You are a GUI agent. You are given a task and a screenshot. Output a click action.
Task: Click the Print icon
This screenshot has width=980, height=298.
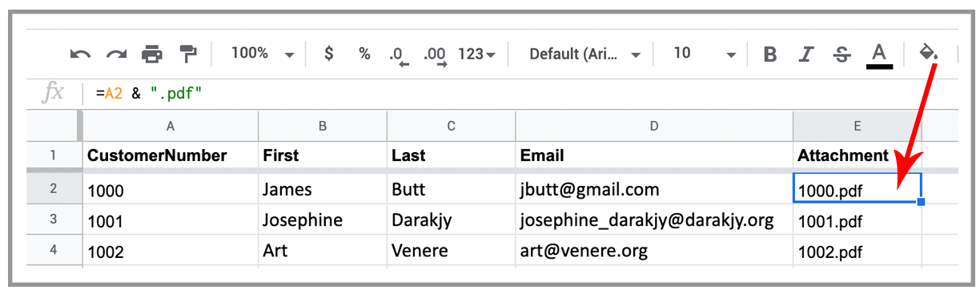pos(152,54)
